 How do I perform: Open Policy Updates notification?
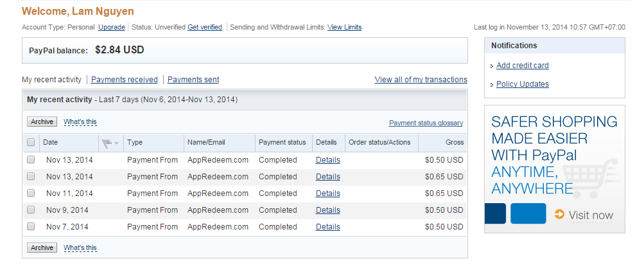522,84
